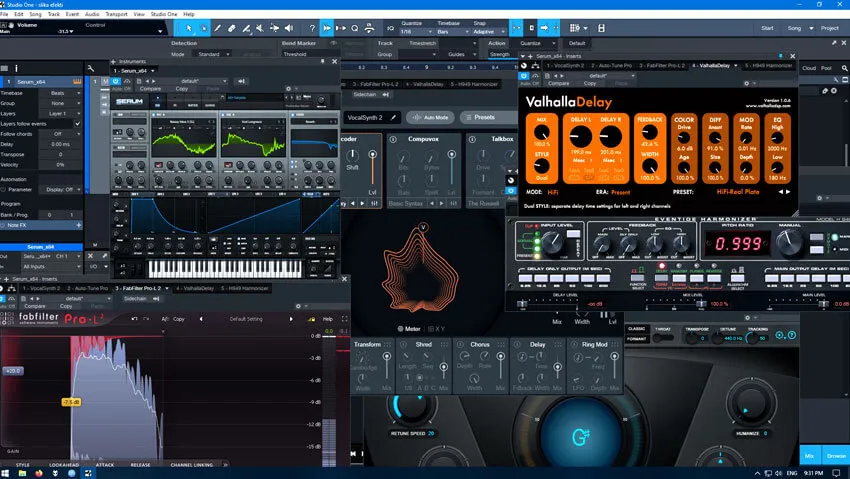This screenshot has height=479, width=850.
Task: Open the Display: Off automation dropdown
Action: 62,190
